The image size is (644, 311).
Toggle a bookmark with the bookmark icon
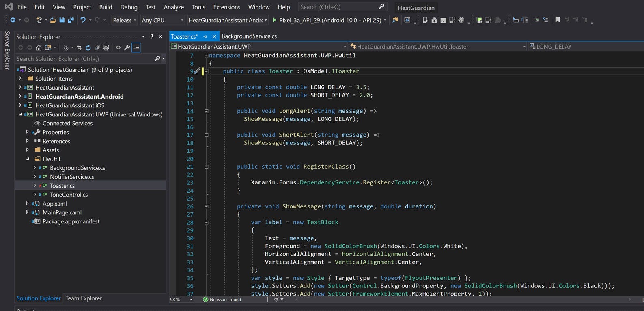point(558,20)
